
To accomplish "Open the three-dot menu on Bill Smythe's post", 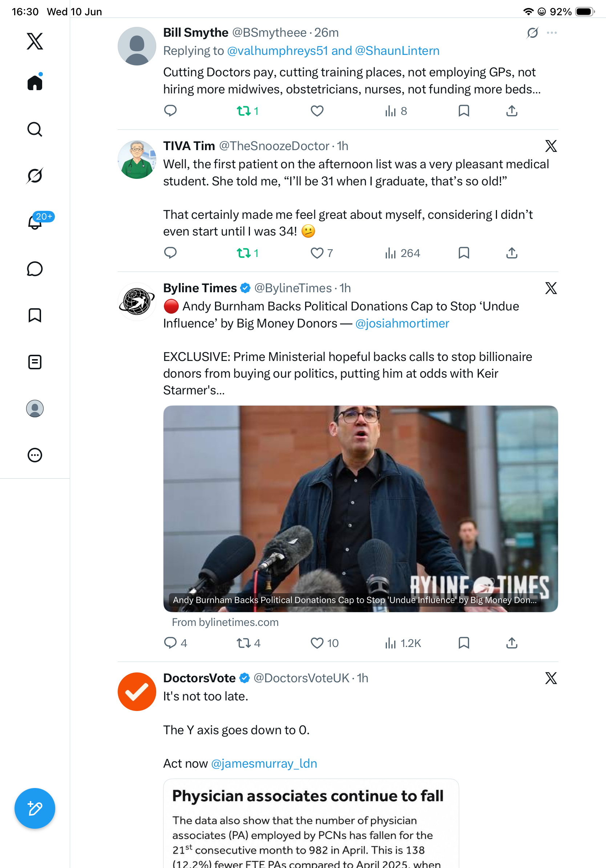I will tap(552, 33).
